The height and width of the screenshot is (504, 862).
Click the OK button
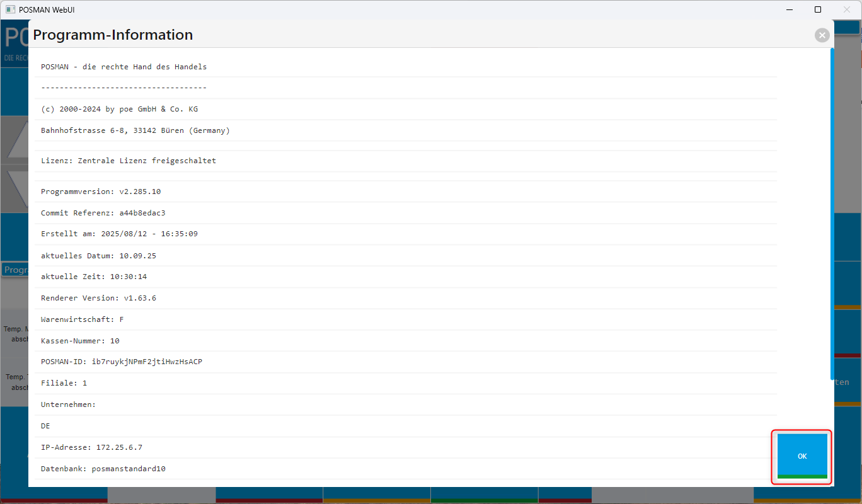point(802,456)
